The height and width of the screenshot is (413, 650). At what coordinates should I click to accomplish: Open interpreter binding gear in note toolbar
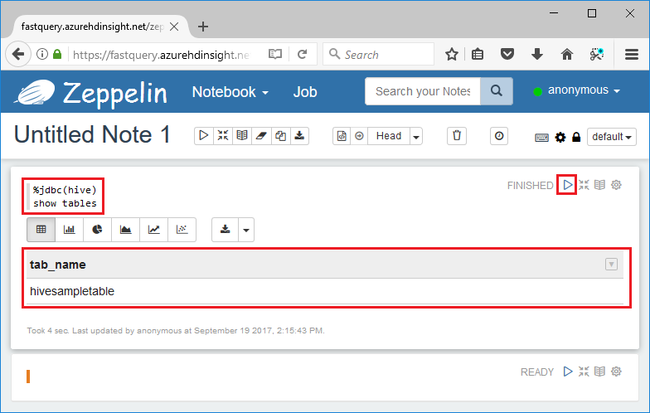pyautogui.click(x=560, y=137)
